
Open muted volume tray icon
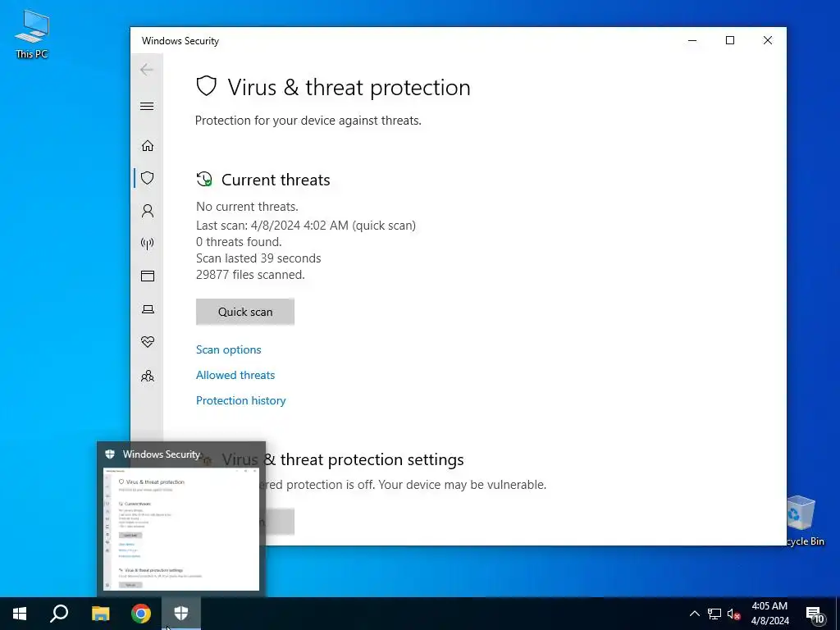(x=734, y=614)
